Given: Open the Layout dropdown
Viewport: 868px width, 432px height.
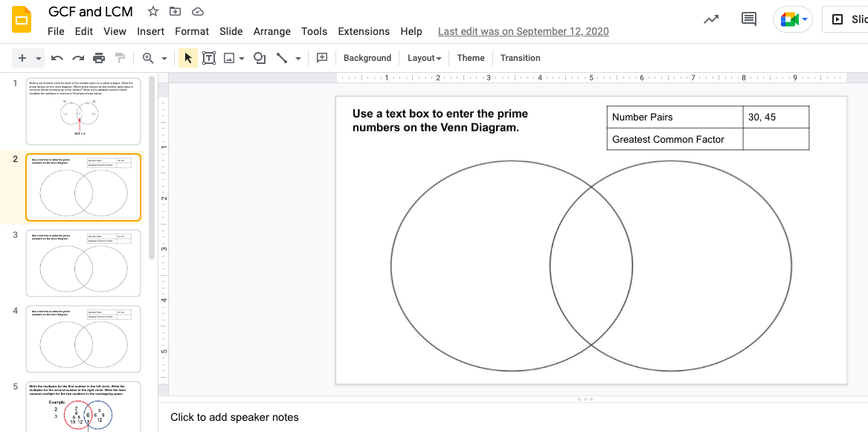Looking at the screenshot, I should point(424,58).
